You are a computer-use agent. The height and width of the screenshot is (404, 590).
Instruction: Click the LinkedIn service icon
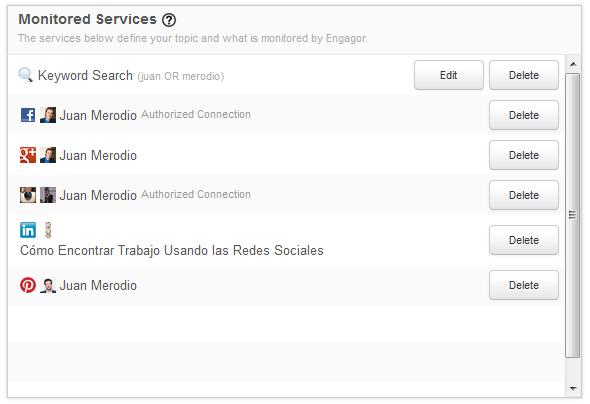28,230
